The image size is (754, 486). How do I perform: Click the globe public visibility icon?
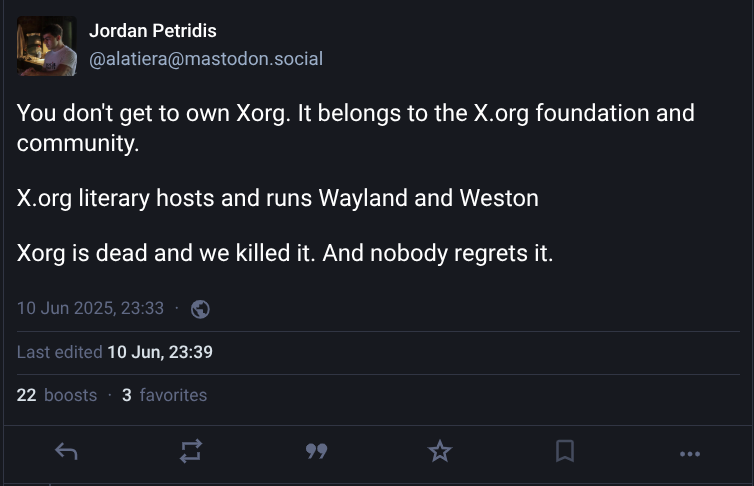tap(200, 309)
